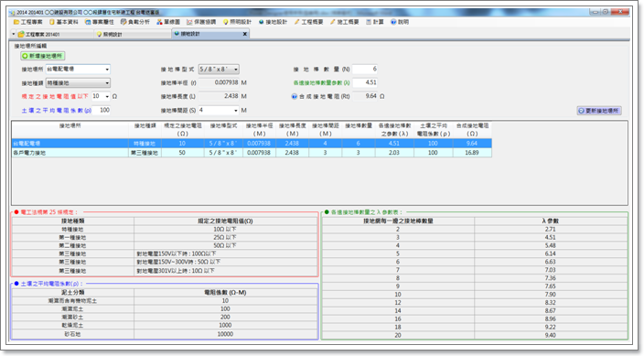Viewport: 644px width, 356px height.
Task: Open 接地設計 in the menu bar
Action: [273, 22]
